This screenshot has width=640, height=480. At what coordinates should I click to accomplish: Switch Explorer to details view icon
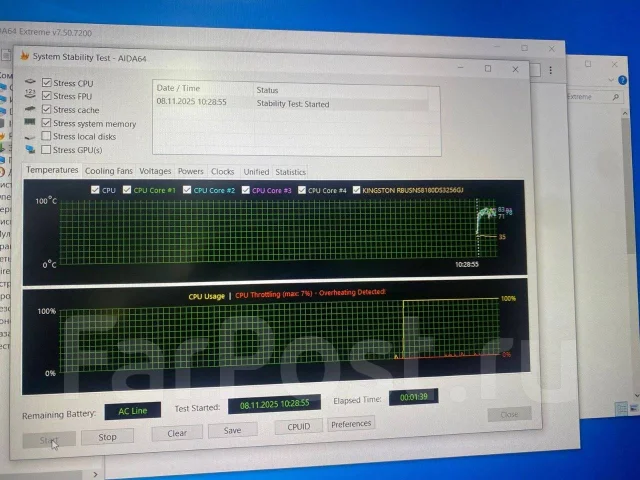621,408
